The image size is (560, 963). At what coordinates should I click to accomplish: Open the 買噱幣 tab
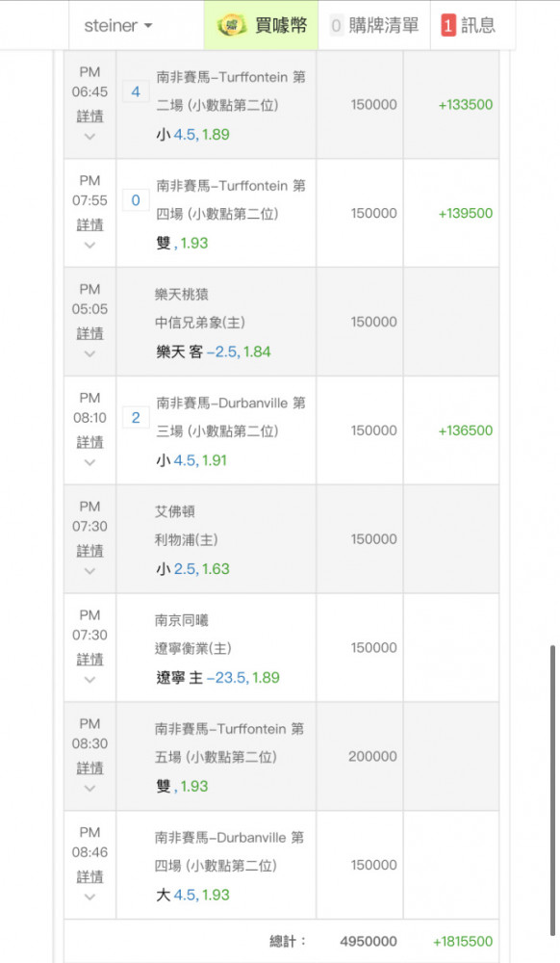point(262,25)
